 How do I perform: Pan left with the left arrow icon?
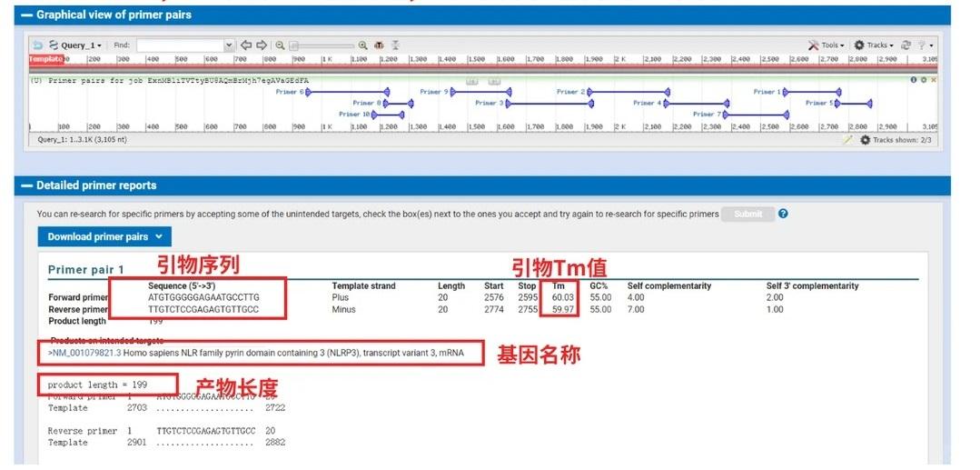[245, 45]
